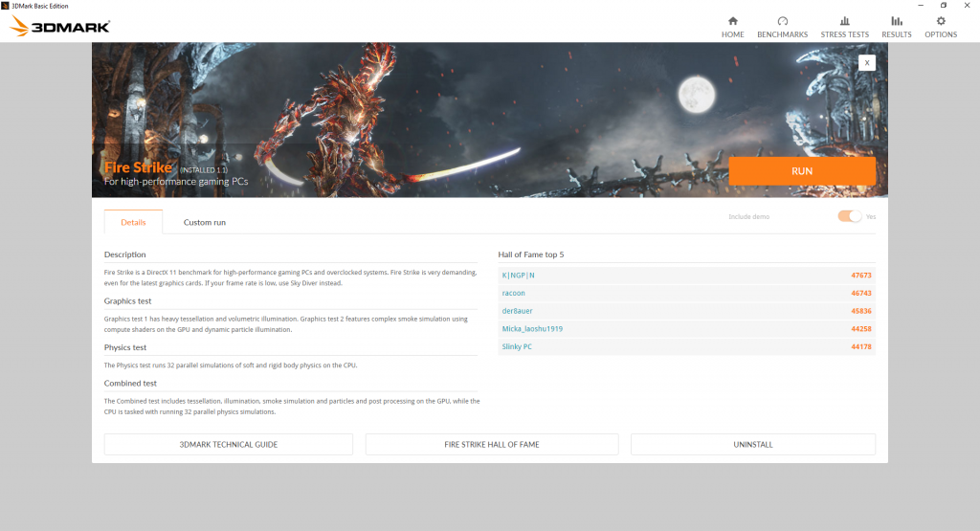Open racoon hall of fame entry
The height and width of the screenshot is (531, 980).
(513, 293)
